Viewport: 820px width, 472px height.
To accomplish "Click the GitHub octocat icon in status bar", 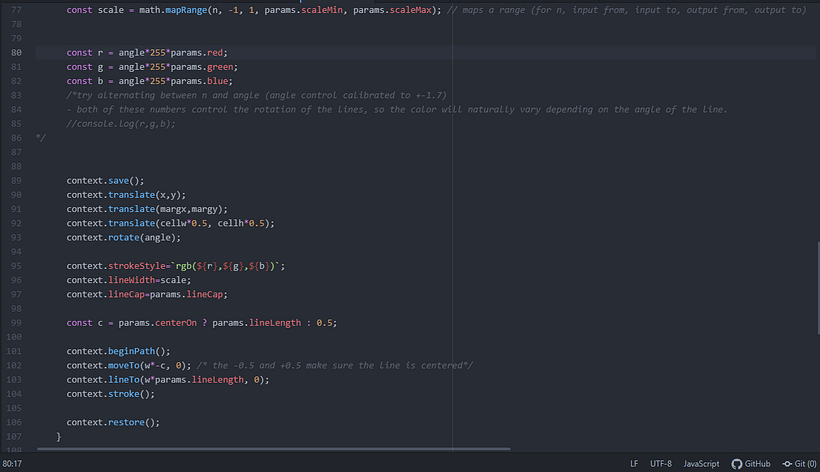I will [737, 464].
